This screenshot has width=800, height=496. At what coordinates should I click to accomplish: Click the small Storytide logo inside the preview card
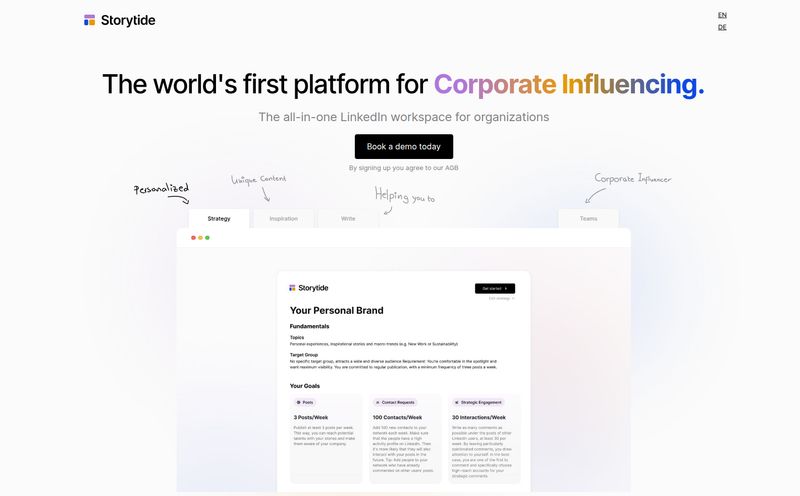pos(292,288)
